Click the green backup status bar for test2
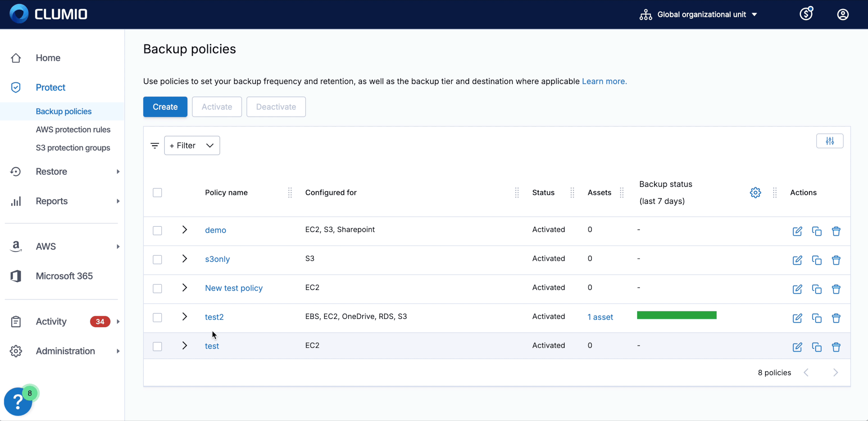 pos(676,315)
